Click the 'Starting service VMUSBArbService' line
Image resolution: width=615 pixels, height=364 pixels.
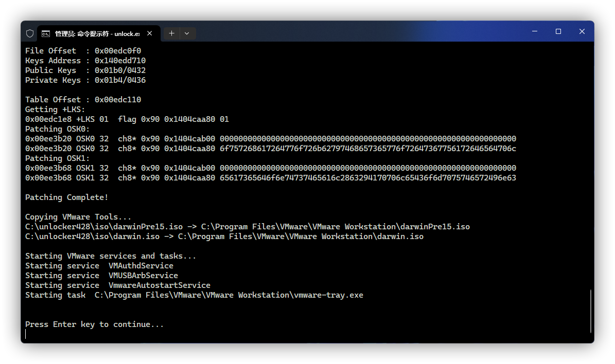coord(101,276)
